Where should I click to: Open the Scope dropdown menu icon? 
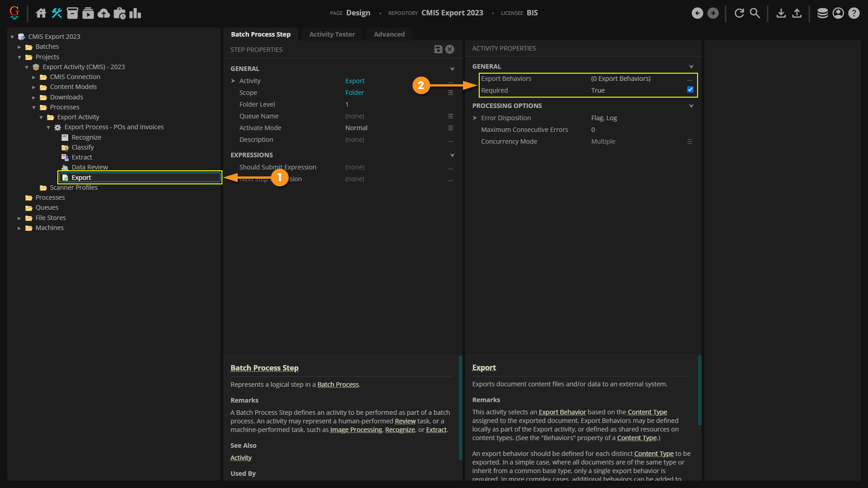pyautogui.click(x=450, y=93)
